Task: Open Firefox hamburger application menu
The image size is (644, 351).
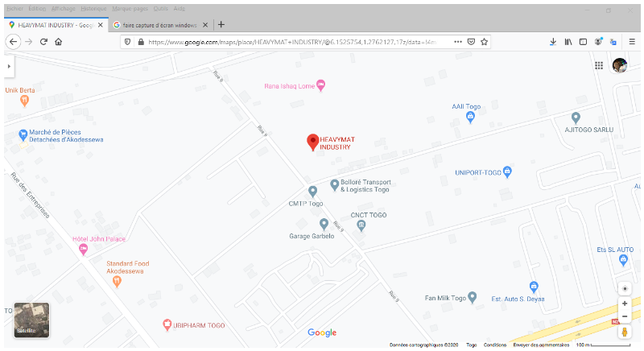Action: pos(632,42)
